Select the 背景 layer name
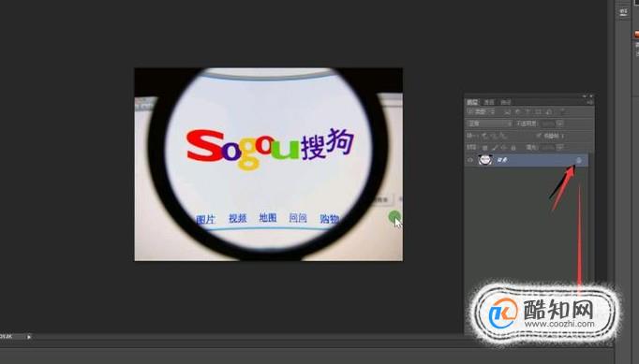The image size is (639, 364). point(502,160)
